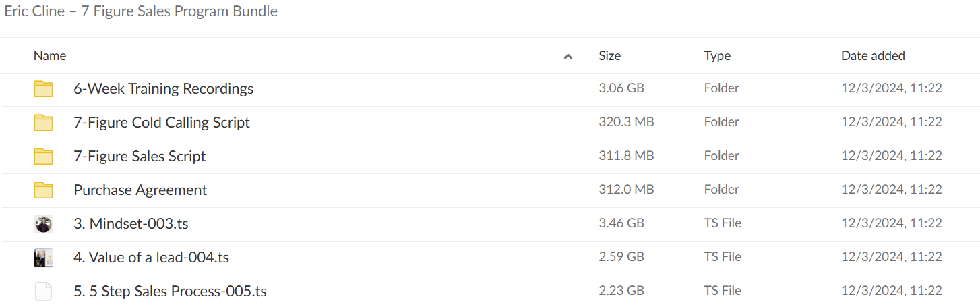
Task: Open the 6-Week Training Recordings folder name
Action: [x=164, y=89]
